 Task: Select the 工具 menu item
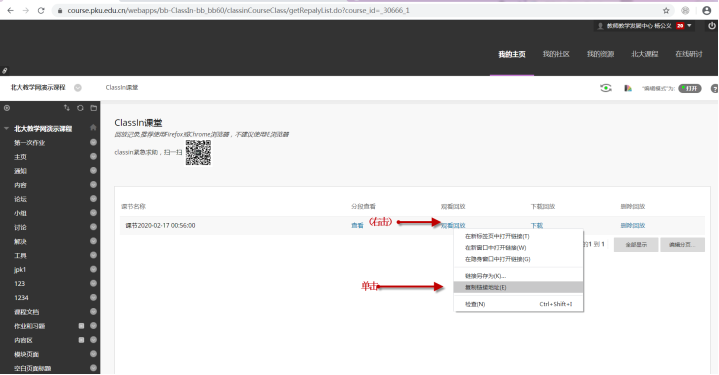point(20,256)
